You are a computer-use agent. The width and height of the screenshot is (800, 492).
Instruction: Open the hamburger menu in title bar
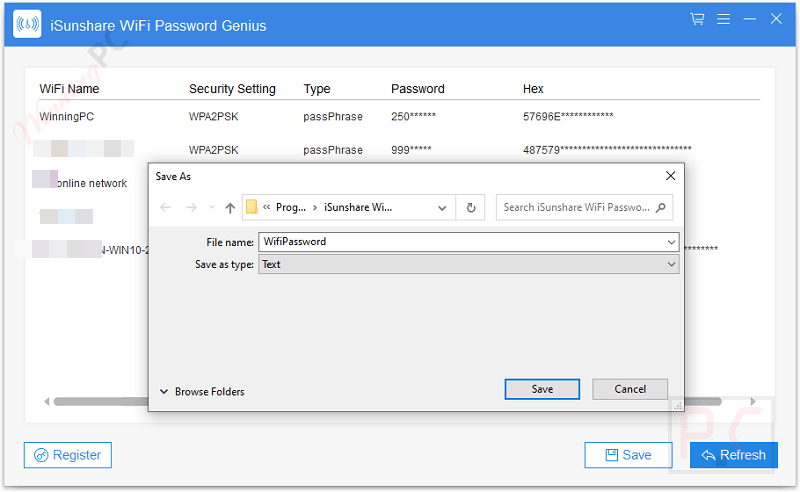point(723,19)
